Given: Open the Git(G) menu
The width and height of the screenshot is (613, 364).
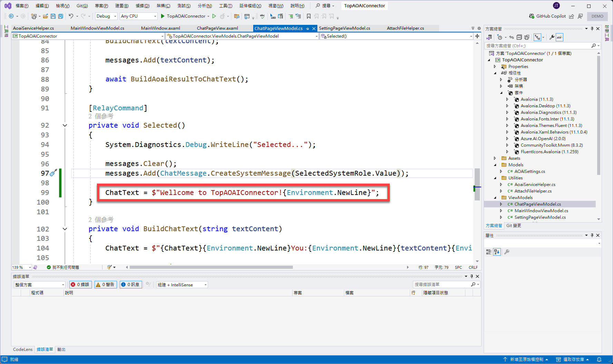Looking at the screenshot, I should click(82, 6).
